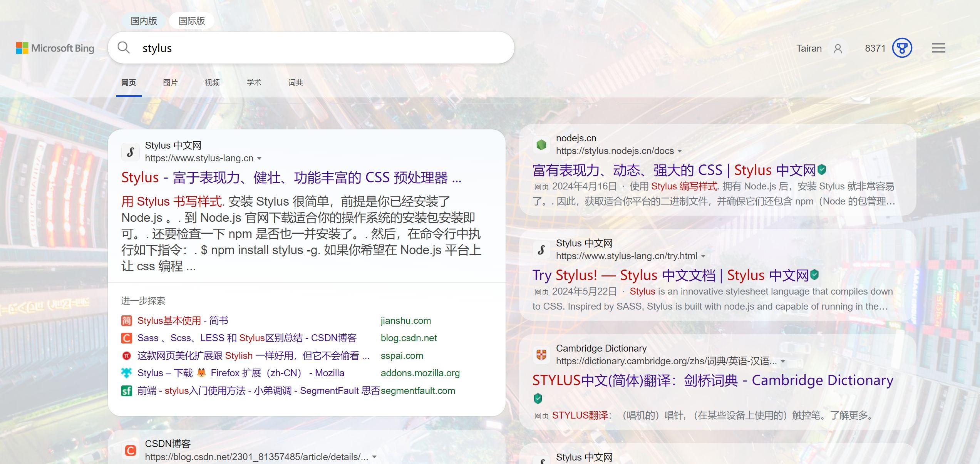The width and height of the screenshot is (980, 464).
Task: Switch to the 视频 tab
Action: (212, 82)
